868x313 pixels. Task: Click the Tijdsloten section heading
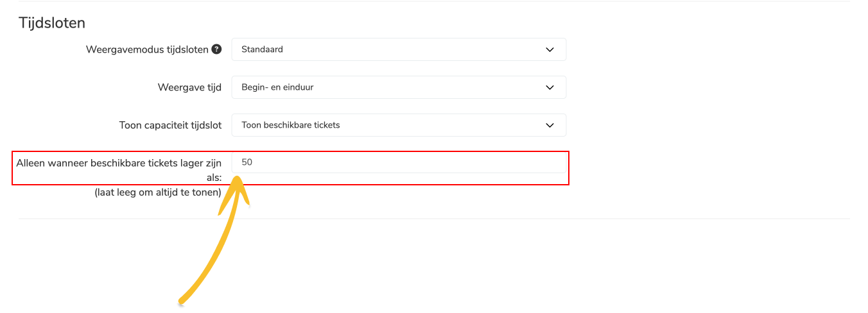coord(52,22)
